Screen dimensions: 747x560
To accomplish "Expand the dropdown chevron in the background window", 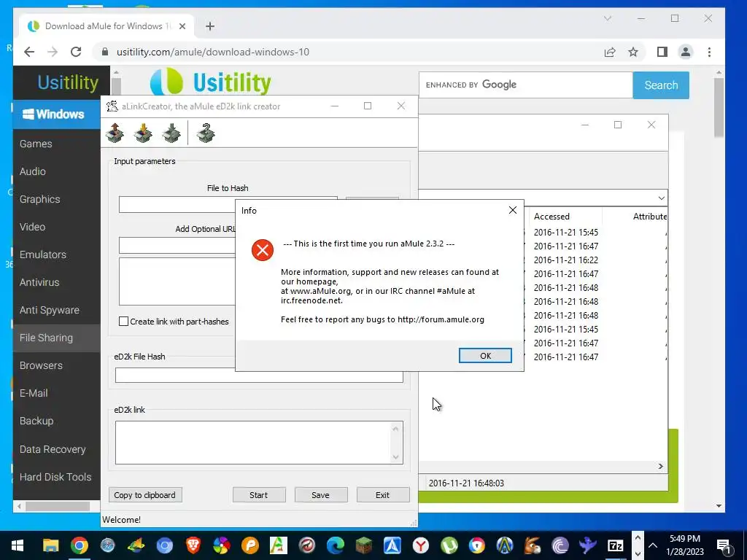I will tap(661, 198).
